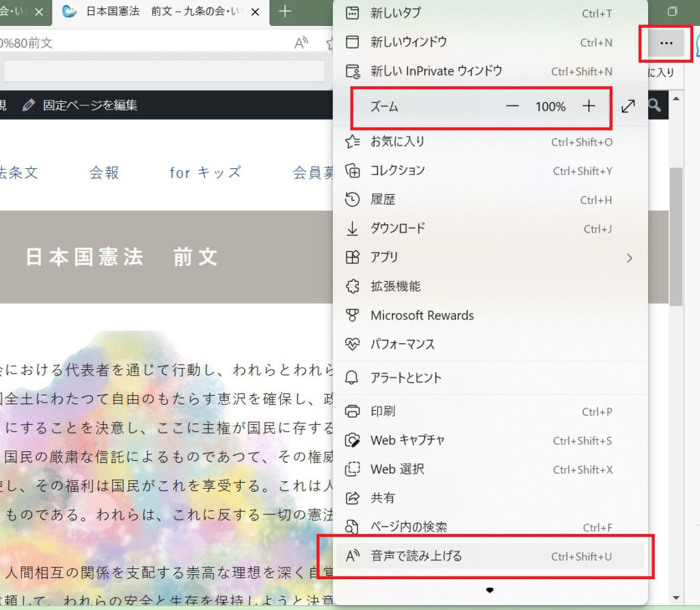Select 印刷 menu entry

(x=489, y=411)
